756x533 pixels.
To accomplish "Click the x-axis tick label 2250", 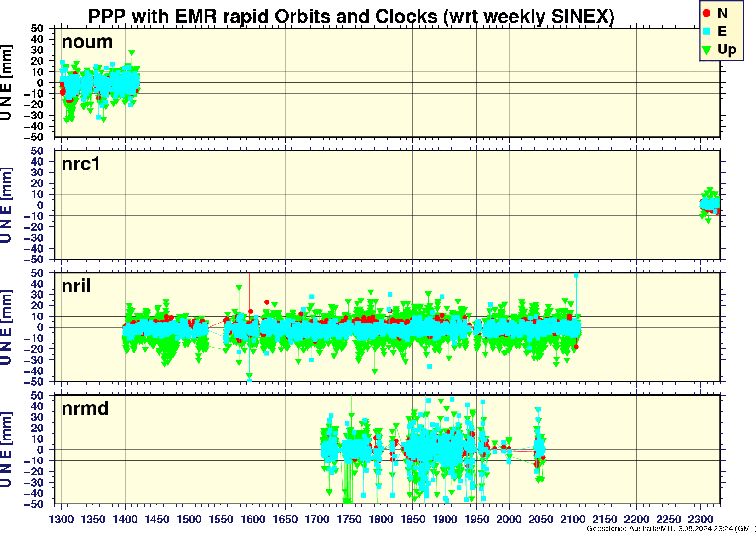I will click(669, 519).
